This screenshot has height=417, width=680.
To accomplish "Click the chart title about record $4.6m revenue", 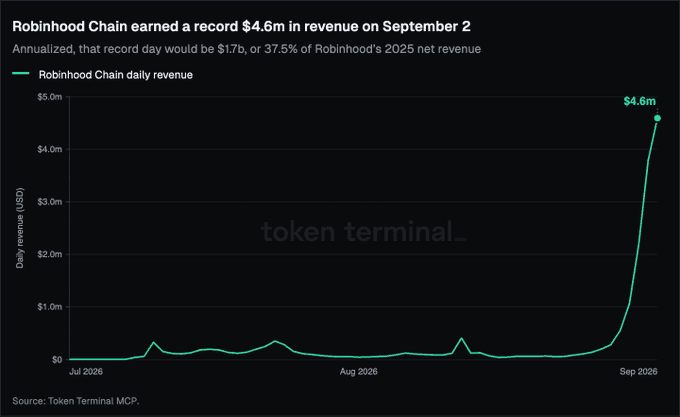I will coord(241,26).
